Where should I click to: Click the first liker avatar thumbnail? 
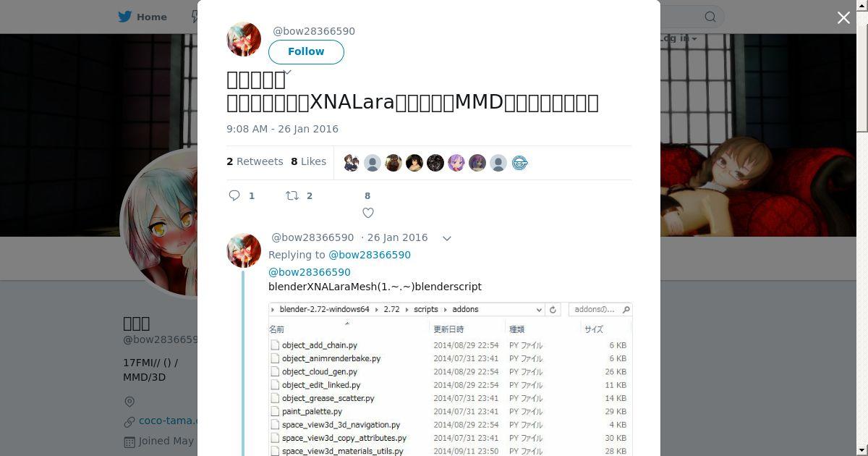tap(352, 163)
